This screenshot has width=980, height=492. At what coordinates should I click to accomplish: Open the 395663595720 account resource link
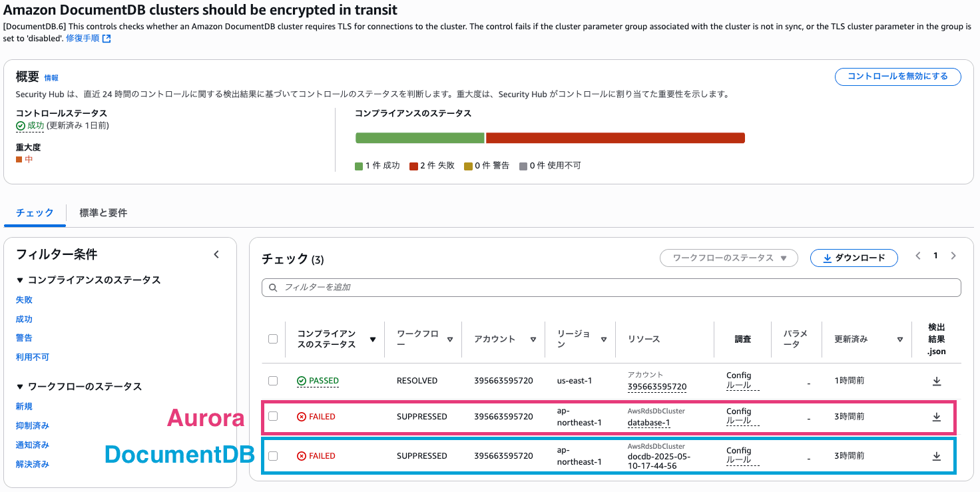(x=657, y=387)
